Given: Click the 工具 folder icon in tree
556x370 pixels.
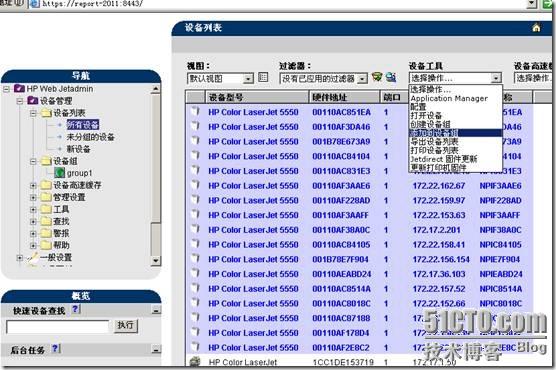Looking at the screenshot, I should click(46, 209).
